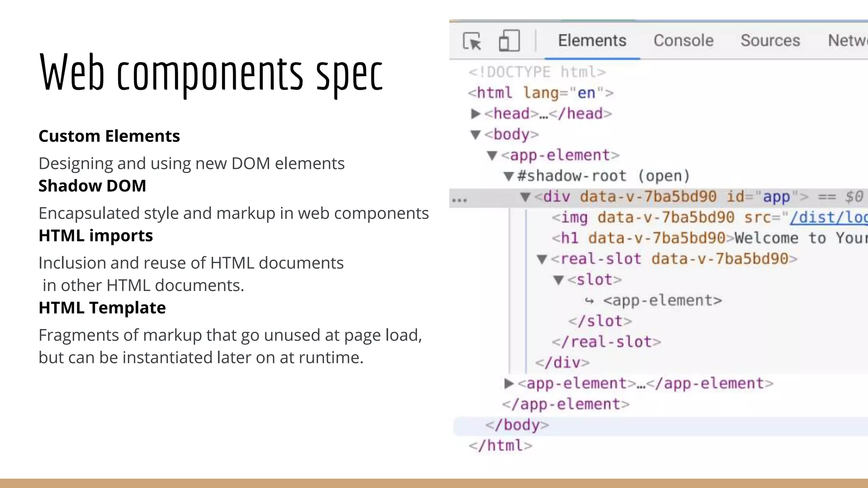Select the highlighted closing </body> tag
This screenshot has width=868, height=488.
pyautogui.click(x=517, y=425)
